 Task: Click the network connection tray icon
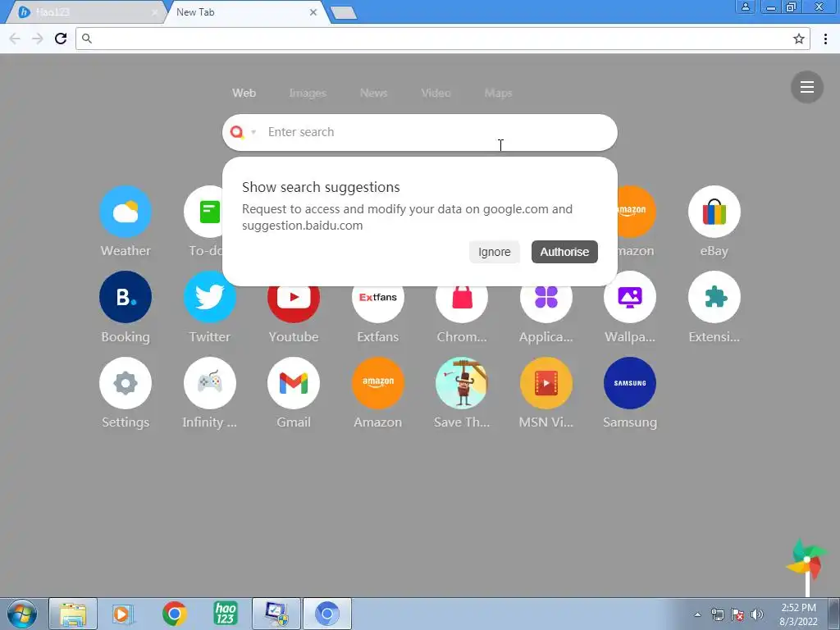(x=717, y=614)
